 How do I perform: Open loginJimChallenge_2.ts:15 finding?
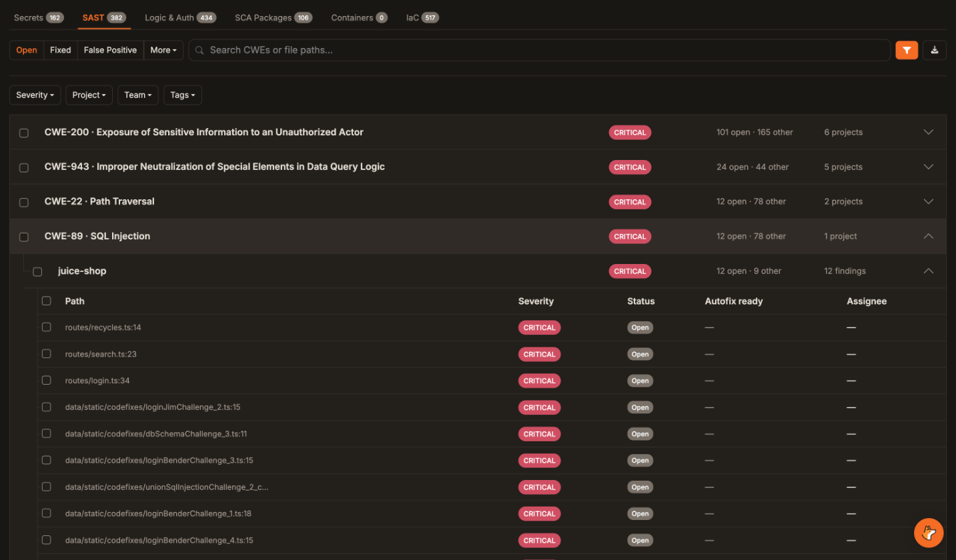coord(153,407)
